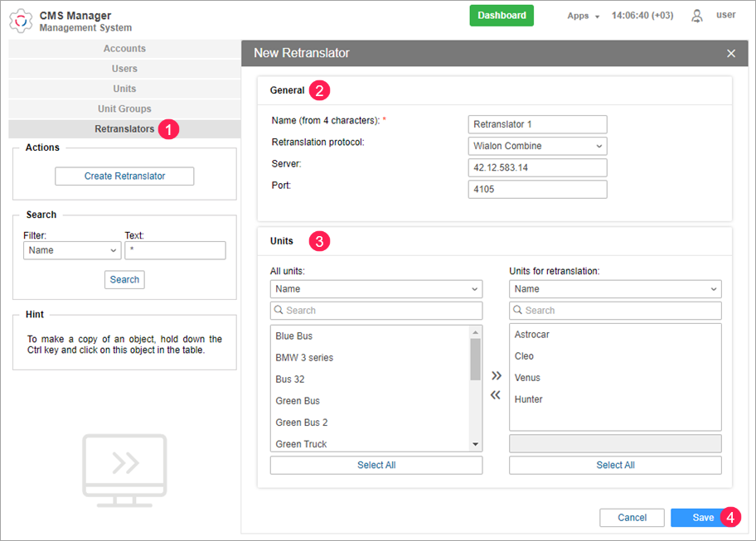Image resolution: width=756 pixels, height=541 pixels.
Task: Expand the All units Name dropdown
Action: tap(376, 289)
